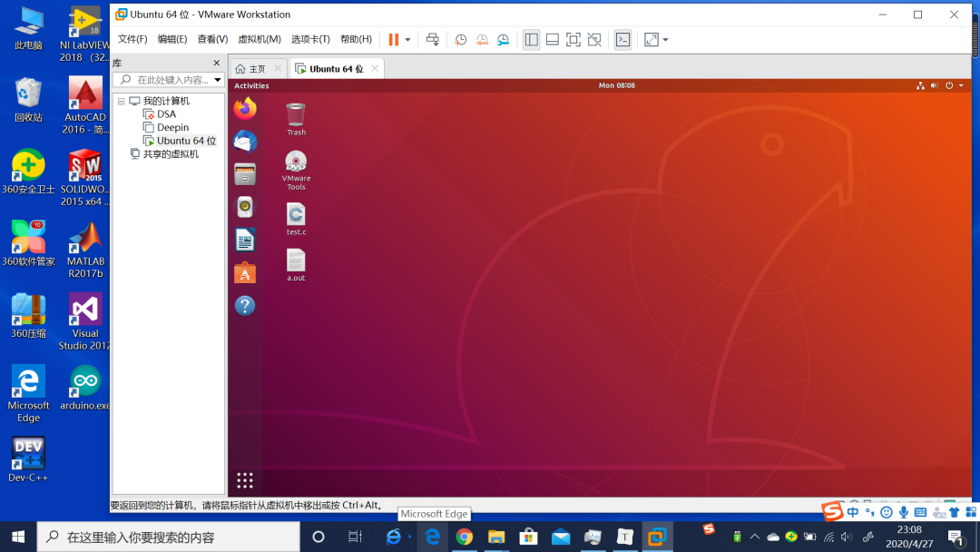The image size is (980, 552).
Task: Click the stretch guest display icon
Action: pos(652,39)
